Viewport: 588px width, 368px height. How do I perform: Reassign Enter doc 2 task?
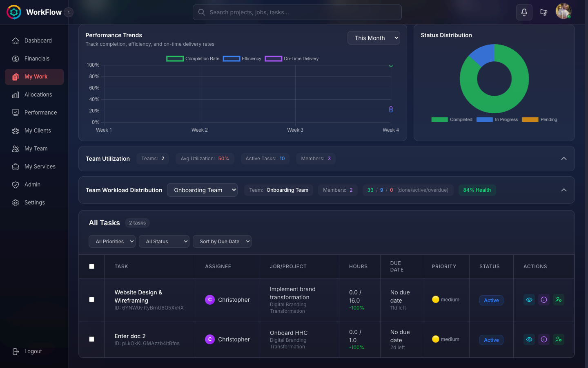pos(559,339)
